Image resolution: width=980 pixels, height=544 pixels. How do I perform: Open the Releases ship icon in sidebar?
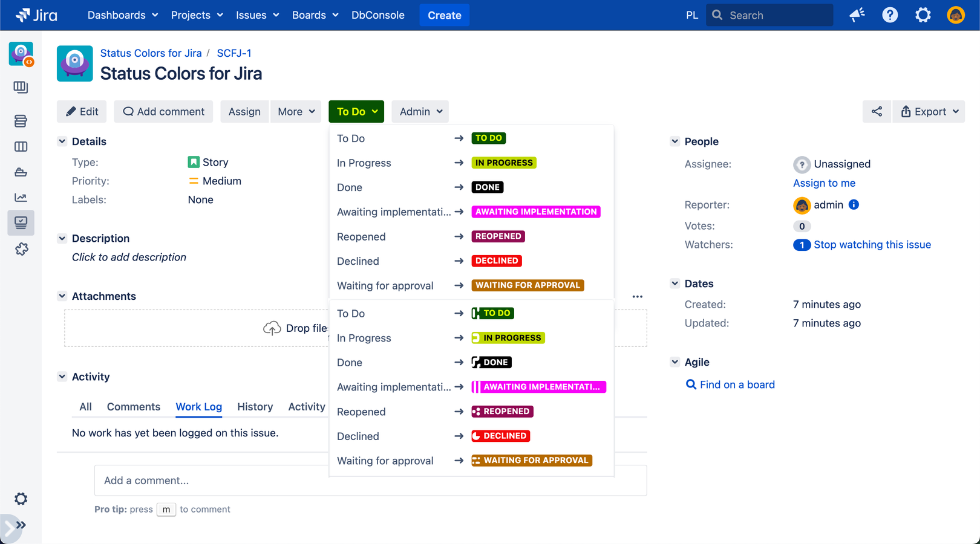click(x=21, y=172)
